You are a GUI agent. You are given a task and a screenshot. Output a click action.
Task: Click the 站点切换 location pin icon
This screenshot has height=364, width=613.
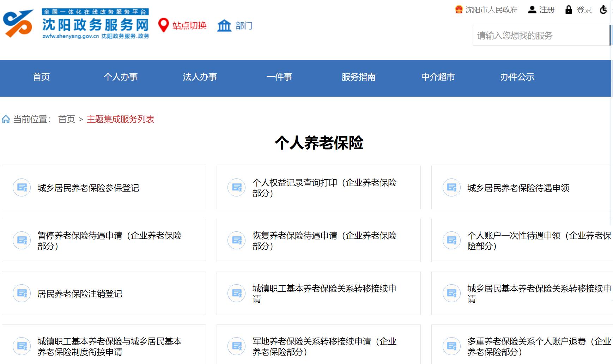click(x=163, y=26)
